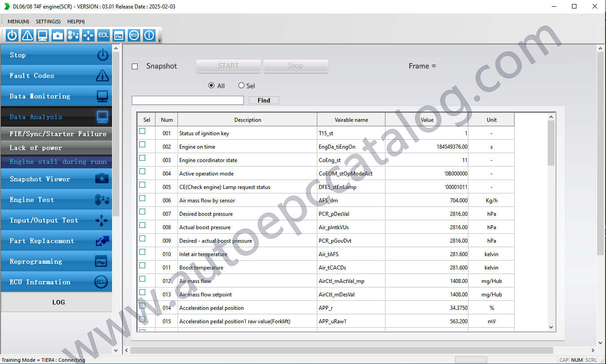Open the Snapshot camera toolbar icon

(58, 35)
